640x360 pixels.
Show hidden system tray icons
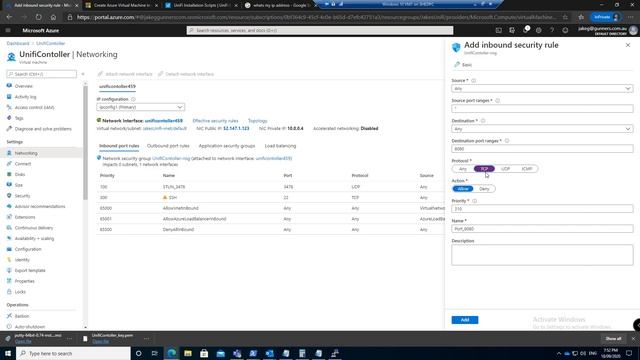point(559,353)
